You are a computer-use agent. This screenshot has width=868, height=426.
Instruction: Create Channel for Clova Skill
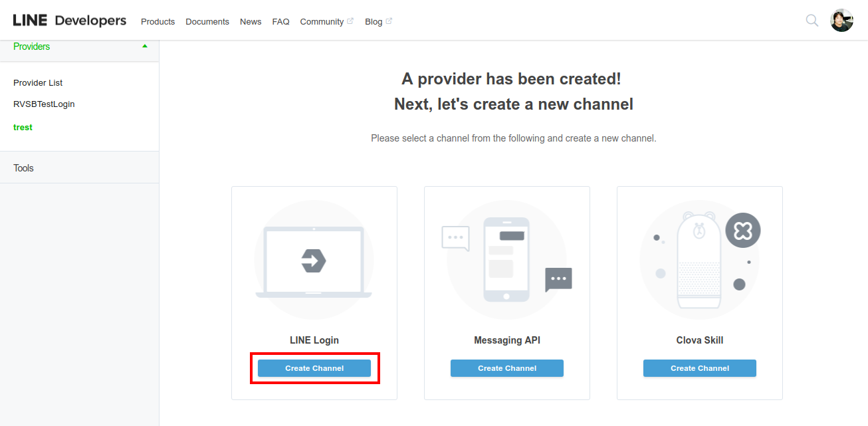click(x=700, y=368)
